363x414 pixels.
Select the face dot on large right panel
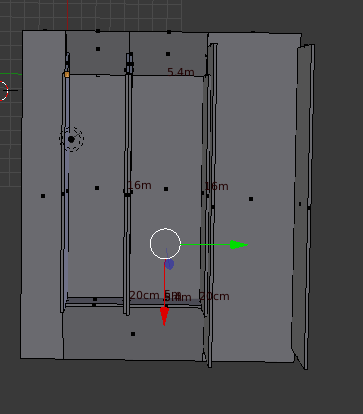point(251,199)
